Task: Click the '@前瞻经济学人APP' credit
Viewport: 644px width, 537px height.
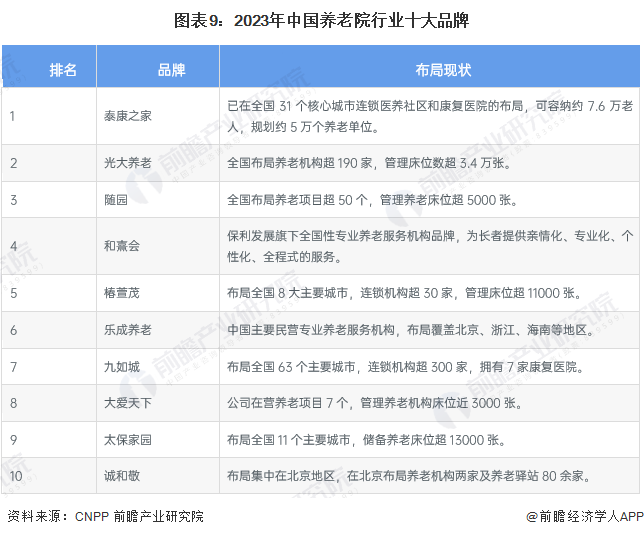Action: tap(585, 516)
